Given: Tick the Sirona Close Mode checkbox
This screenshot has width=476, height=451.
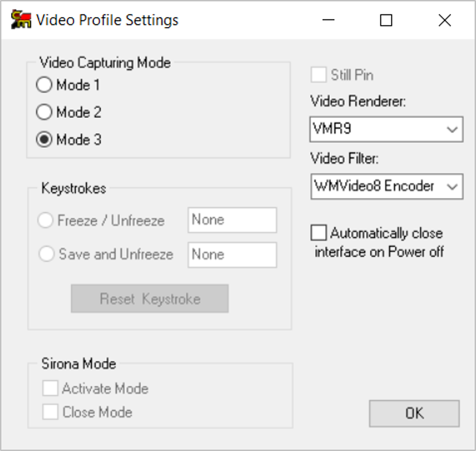Looking at the screenshot, I should point(50,412).
